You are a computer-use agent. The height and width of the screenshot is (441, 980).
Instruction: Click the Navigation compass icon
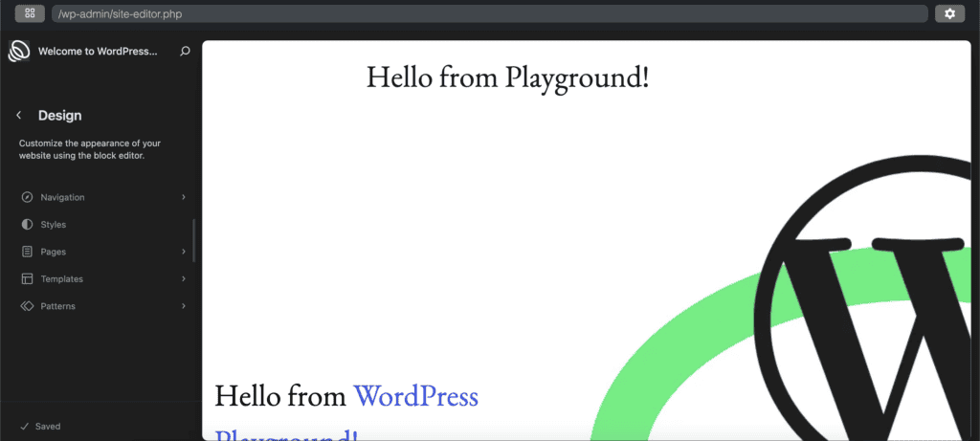[27, 197]
